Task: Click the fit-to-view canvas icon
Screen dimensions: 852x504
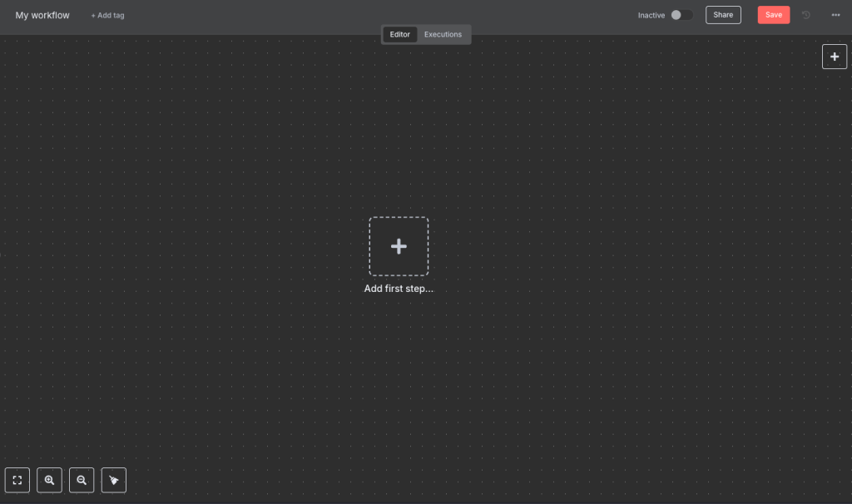Action: (x=17, y=480)
